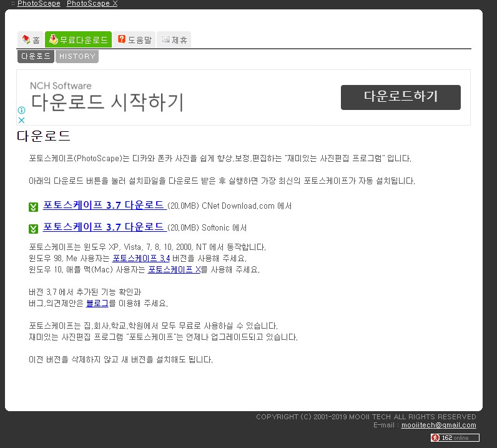Click the 다운로드하기 ad button
This screenshot has height=448, width=497.
click(401, 97)
